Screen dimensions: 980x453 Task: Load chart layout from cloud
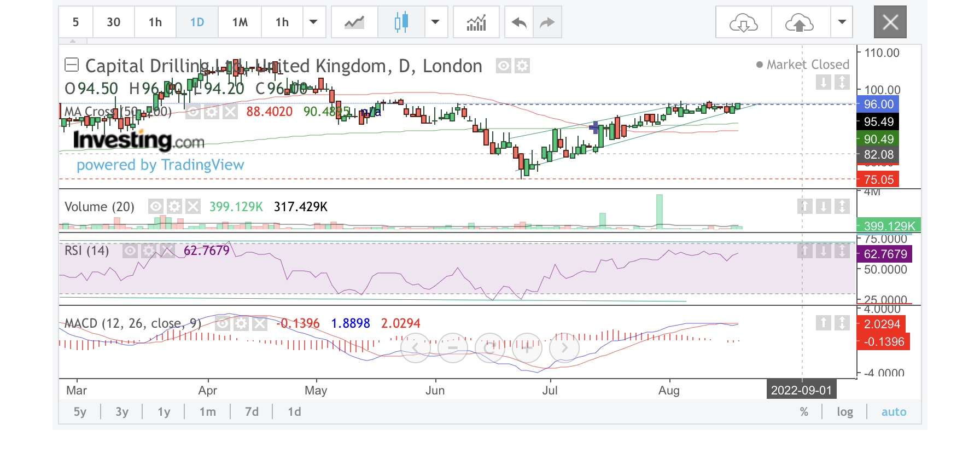pos(744,22)
